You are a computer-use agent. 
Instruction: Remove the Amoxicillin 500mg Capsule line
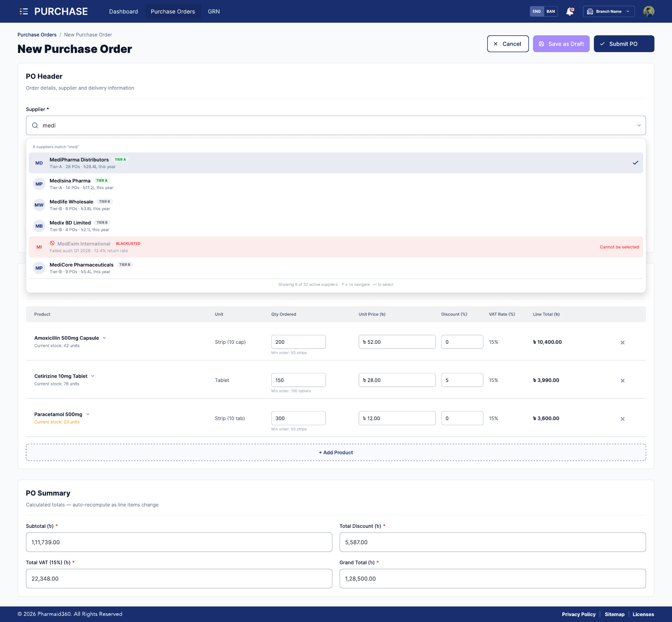(x=622, y=343)
